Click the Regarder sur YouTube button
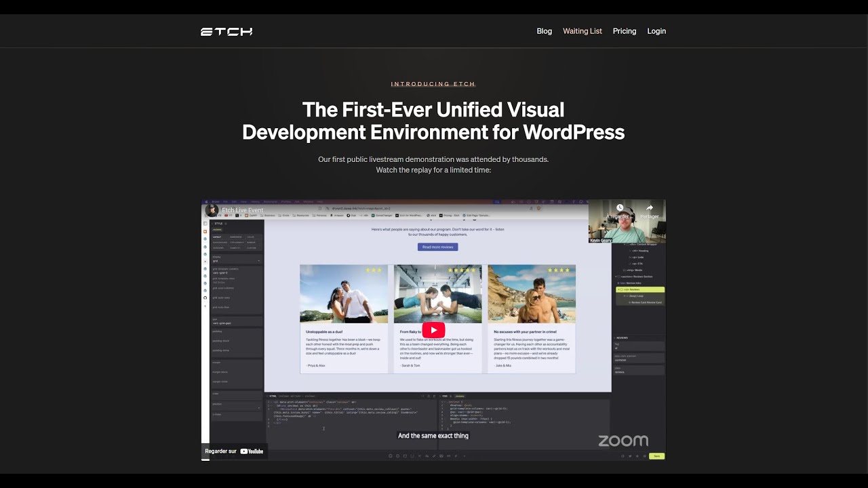Screen dimensions: 868x488 [235, 451]
